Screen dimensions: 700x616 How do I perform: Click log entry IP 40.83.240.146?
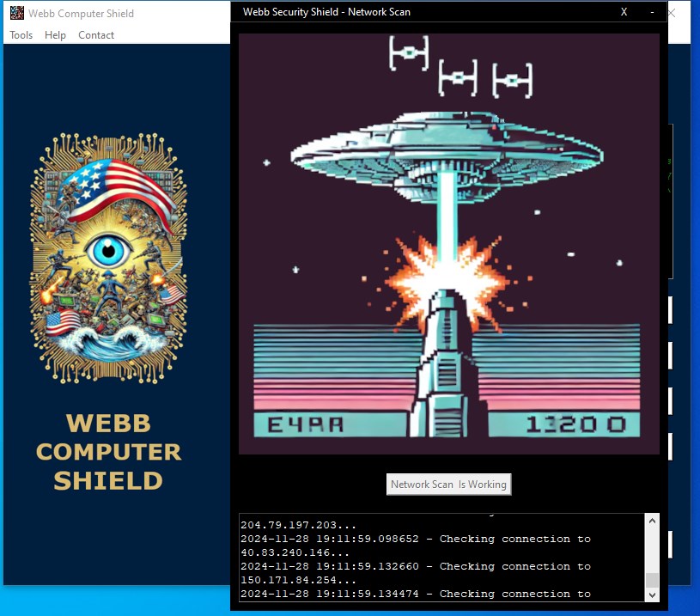tap(295, 552)
